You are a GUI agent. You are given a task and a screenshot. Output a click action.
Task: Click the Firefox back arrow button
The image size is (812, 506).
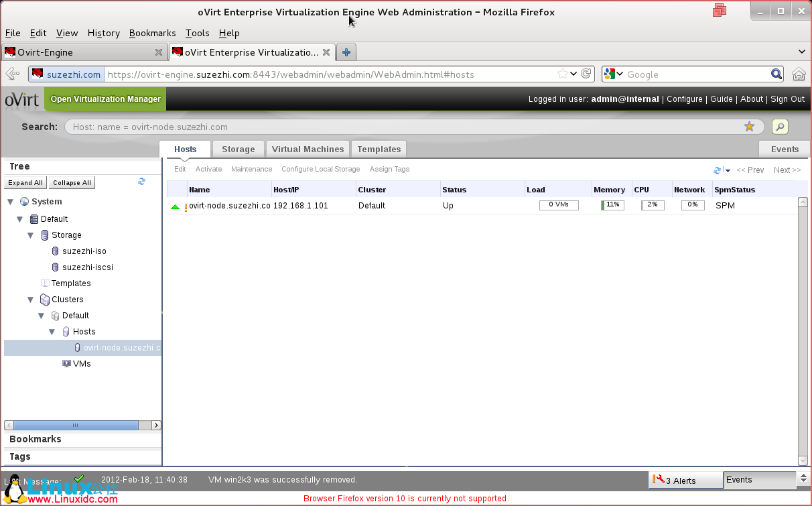coord(12,74)
